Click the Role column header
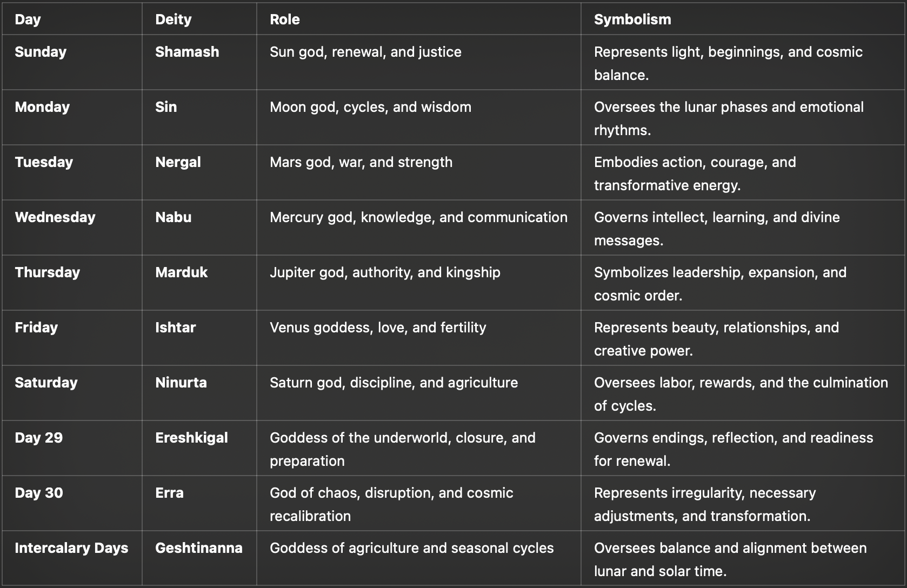Viewport: 907px width, 588px height. tap(284, 19)
